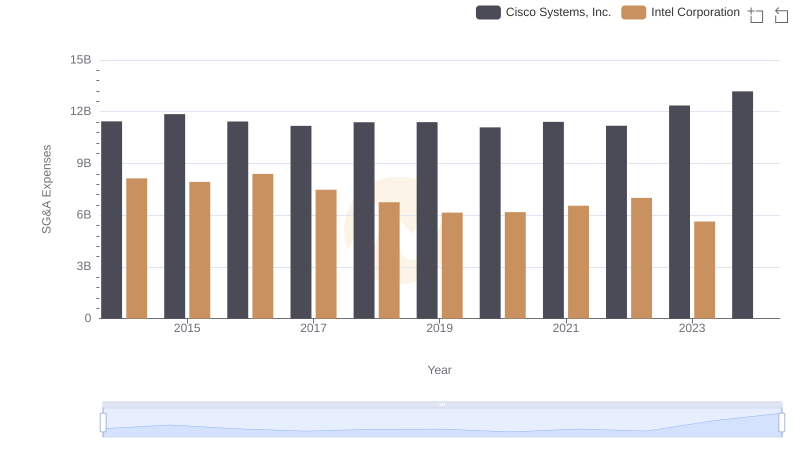Screen dimensions: 800x461
Task: Click the 15B y-axis label
Action: [81, 60]
